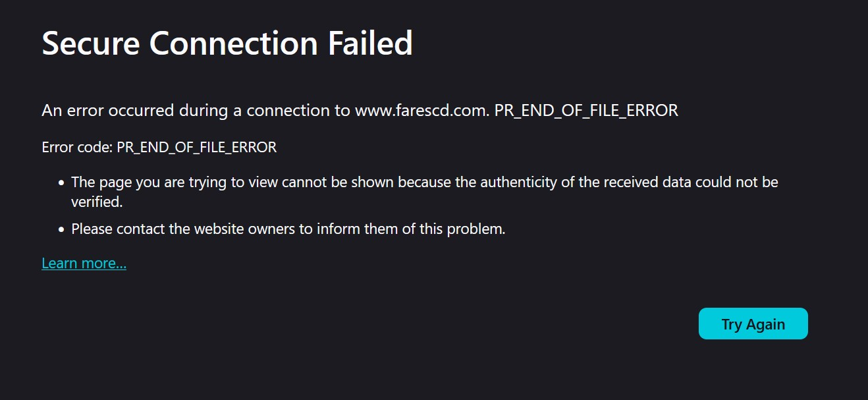Click the word "verified." on the wrapped line
Viewport: 868px width, 400px height.
pyautogui.click(x=97, y=202)
